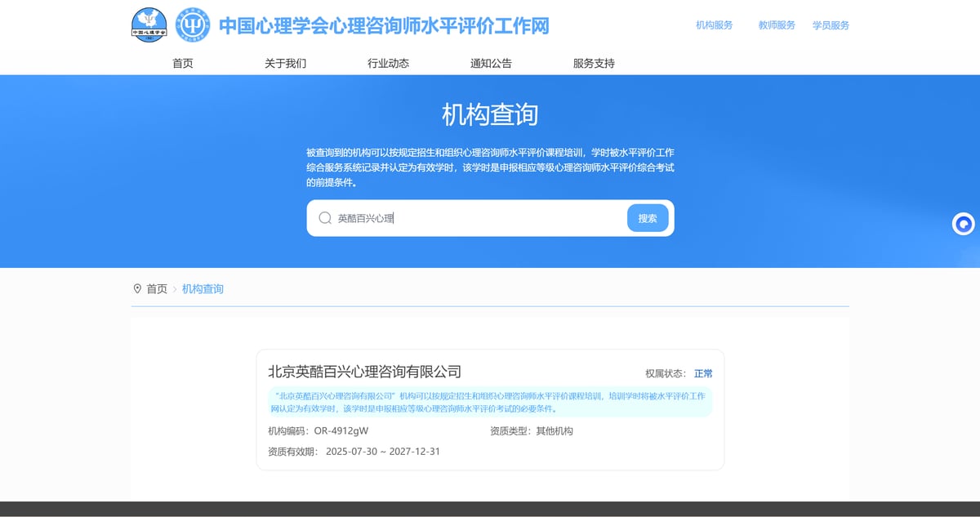Open result 北京英酷百兴心理咨询有限公司
The width and height of the screenshot is (980, 517).
click(x=365, y=372)
